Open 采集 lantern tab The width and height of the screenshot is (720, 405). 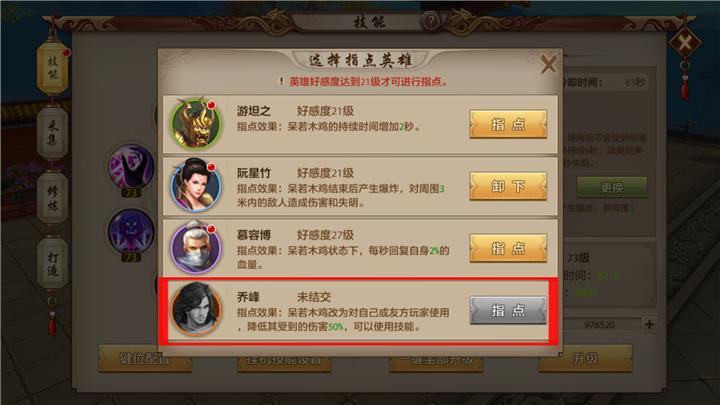pyautogui.click(x=52, y=133)
